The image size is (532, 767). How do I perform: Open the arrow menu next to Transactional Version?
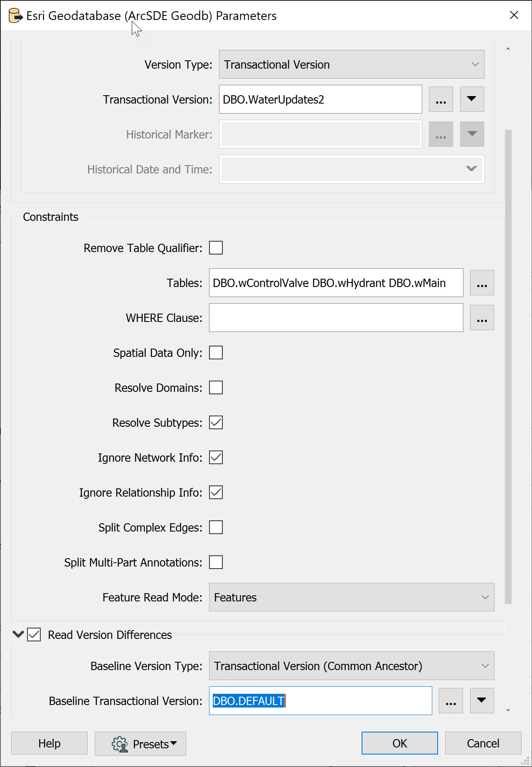[x=472, y=99]
